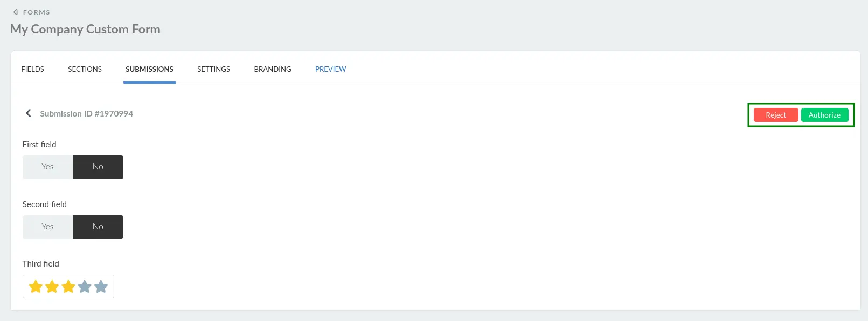Set rating to five stars

tap(101, 286)
